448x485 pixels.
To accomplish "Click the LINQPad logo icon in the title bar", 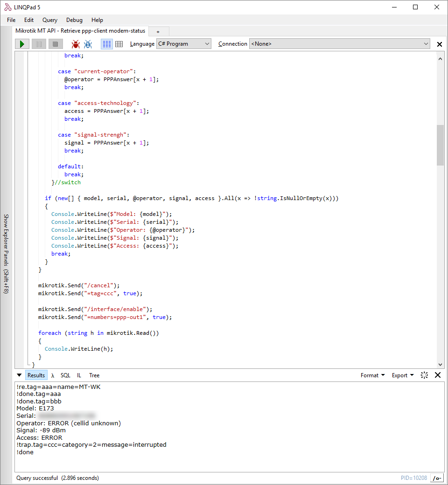I will pos(7,7).
